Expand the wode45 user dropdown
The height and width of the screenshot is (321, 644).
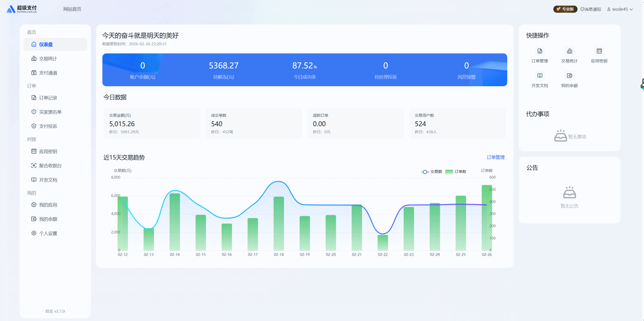tap(620, 9)
